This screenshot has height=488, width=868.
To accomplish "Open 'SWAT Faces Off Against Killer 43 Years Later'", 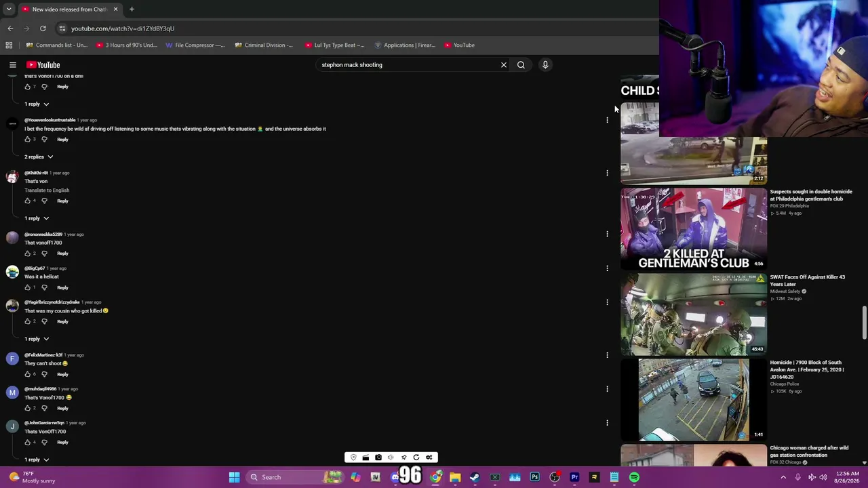I will [808, 281].
